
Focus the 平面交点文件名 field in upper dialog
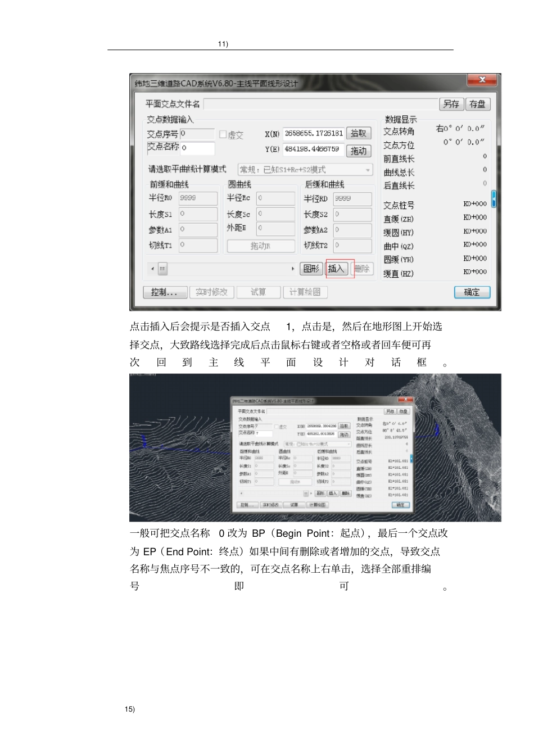tap(320, 104)
